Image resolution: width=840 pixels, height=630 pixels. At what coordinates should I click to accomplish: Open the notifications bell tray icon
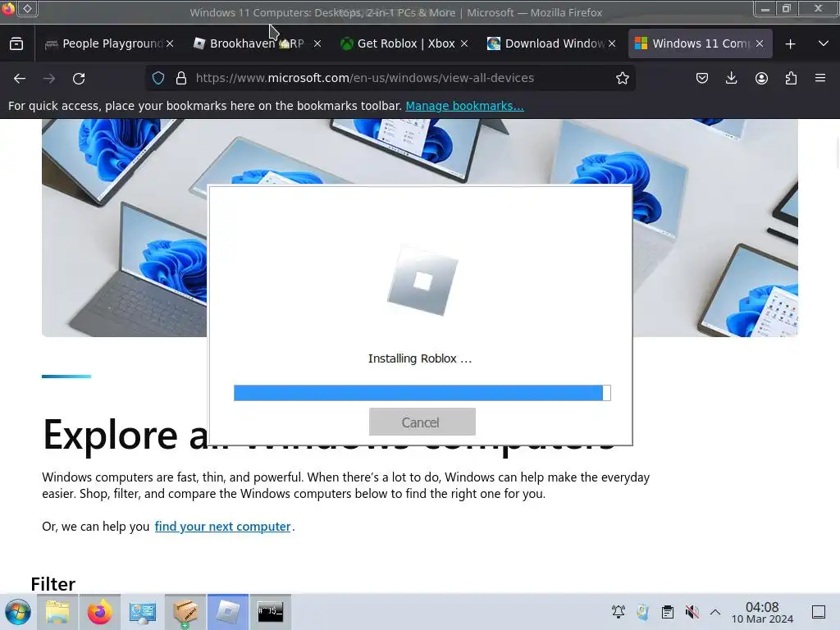coord(619,612)
